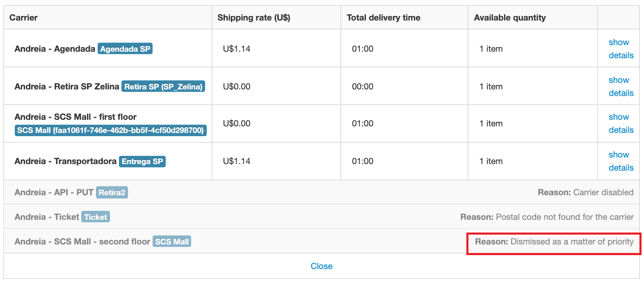Click the Ticket badge
The image size is (644, 283).
click(x=96, y=217)
